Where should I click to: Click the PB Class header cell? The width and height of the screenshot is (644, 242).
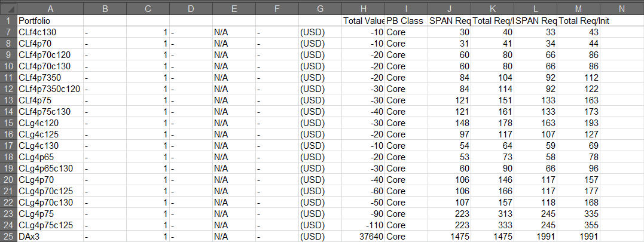click(x=406, y=20)
